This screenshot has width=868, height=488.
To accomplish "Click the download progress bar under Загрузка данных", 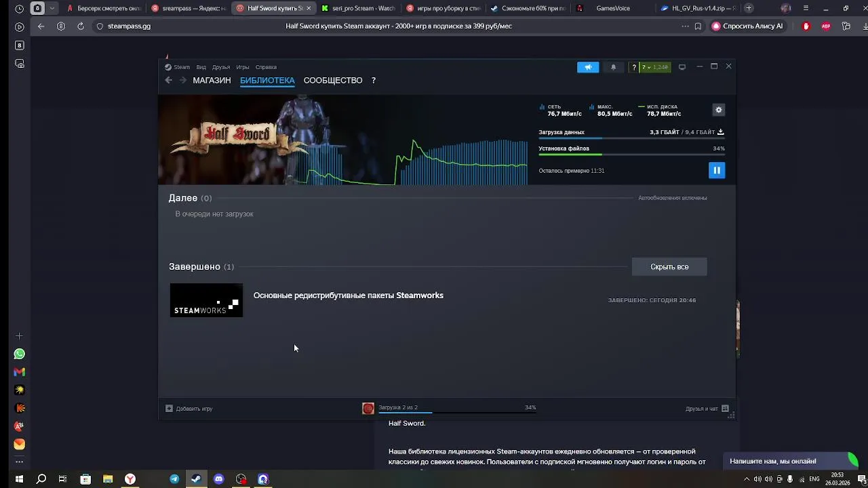I will pos(631,138).
